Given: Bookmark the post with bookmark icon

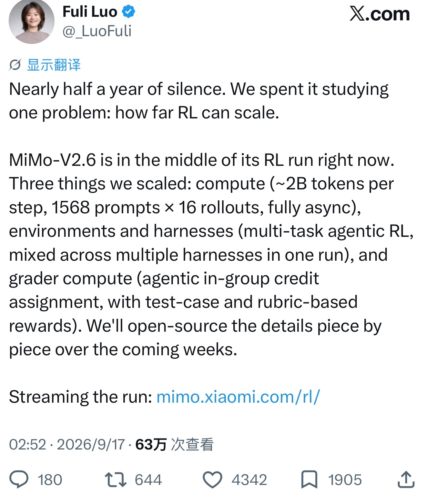Looking at the screenshot, I should pos(309,479).
